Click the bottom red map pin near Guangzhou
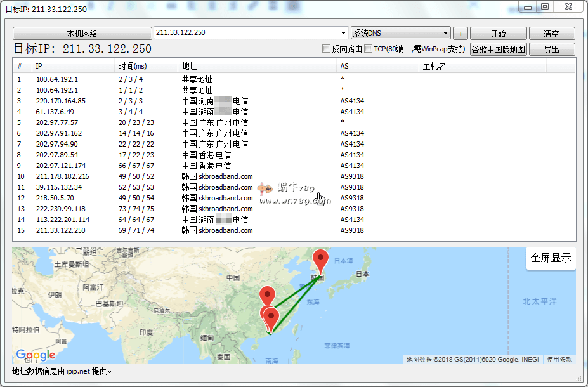 pyautogui.click(x=271, y=317)
